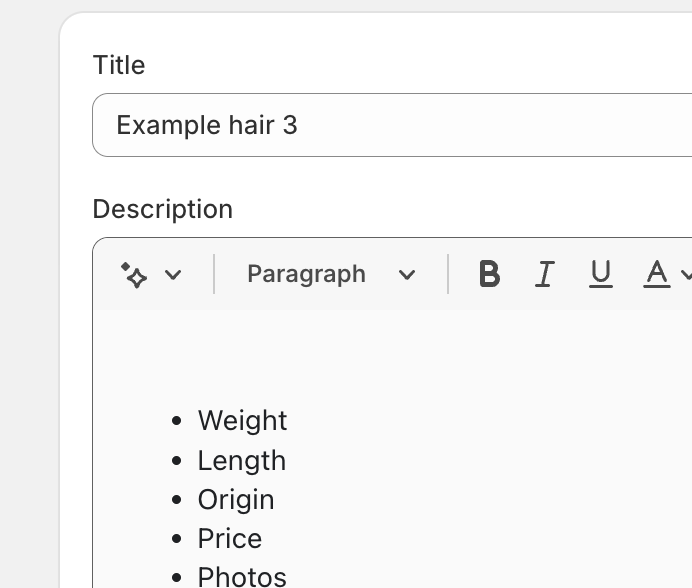Apply italic formatting to description text
Screen dimensions: 692x588
pos(544,274)
